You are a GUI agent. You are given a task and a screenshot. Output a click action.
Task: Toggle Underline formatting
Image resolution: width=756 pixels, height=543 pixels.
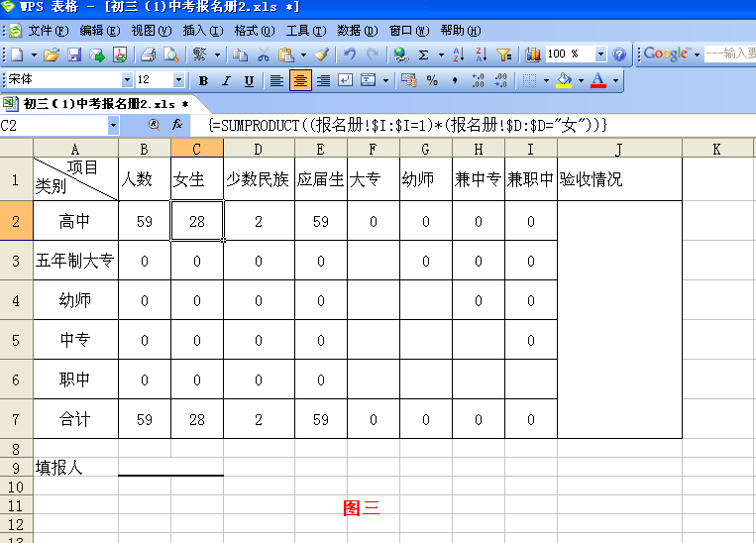[249, 80]
